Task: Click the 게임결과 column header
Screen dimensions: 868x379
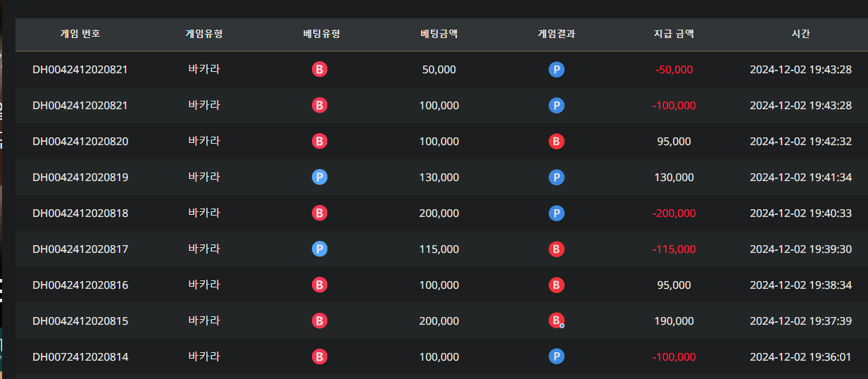Action: (x=556, y=34)
